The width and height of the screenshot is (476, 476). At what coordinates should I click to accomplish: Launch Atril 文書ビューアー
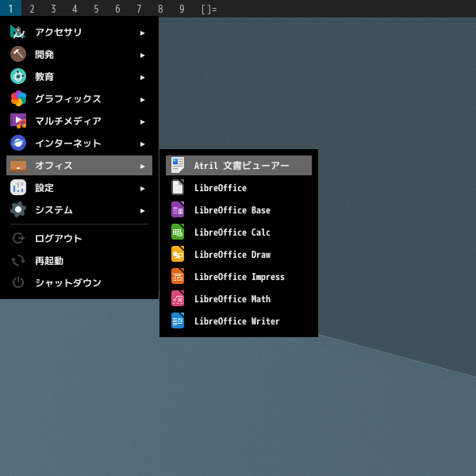click(x=239, y=165)
